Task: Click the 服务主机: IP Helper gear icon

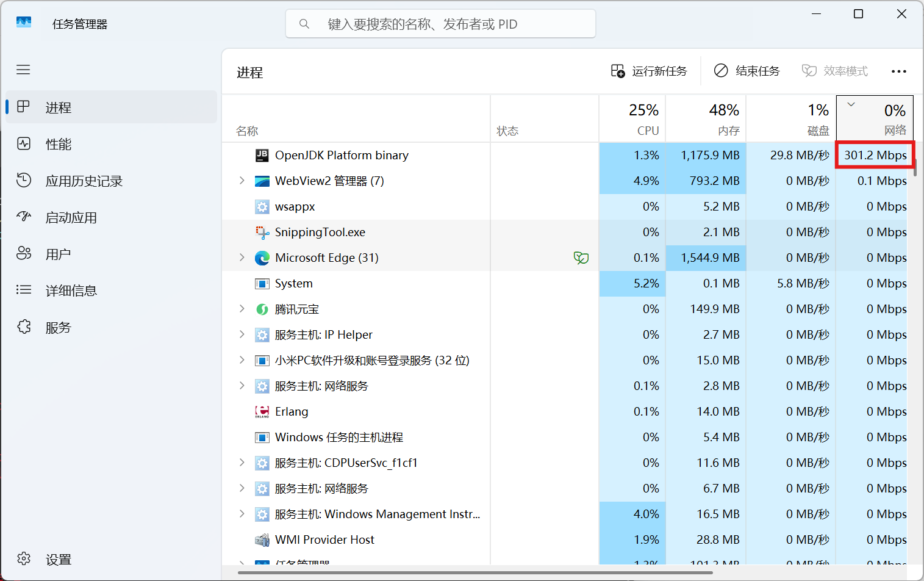Action: [262, 334]
